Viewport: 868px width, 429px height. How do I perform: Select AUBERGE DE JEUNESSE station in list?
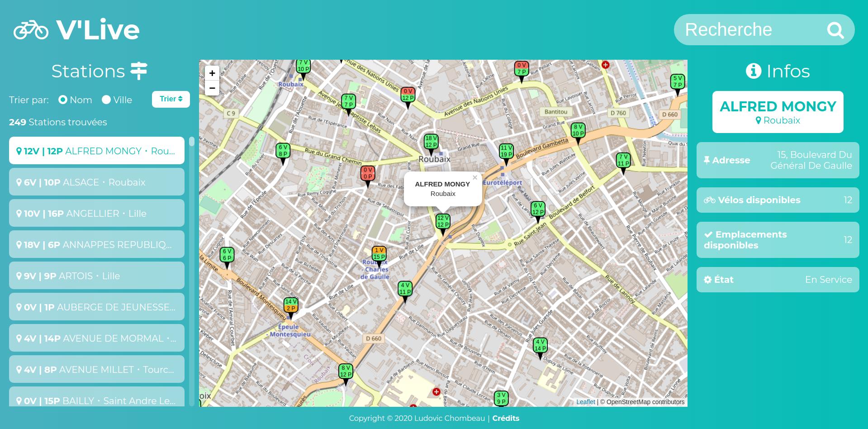[x=97, y=307]
